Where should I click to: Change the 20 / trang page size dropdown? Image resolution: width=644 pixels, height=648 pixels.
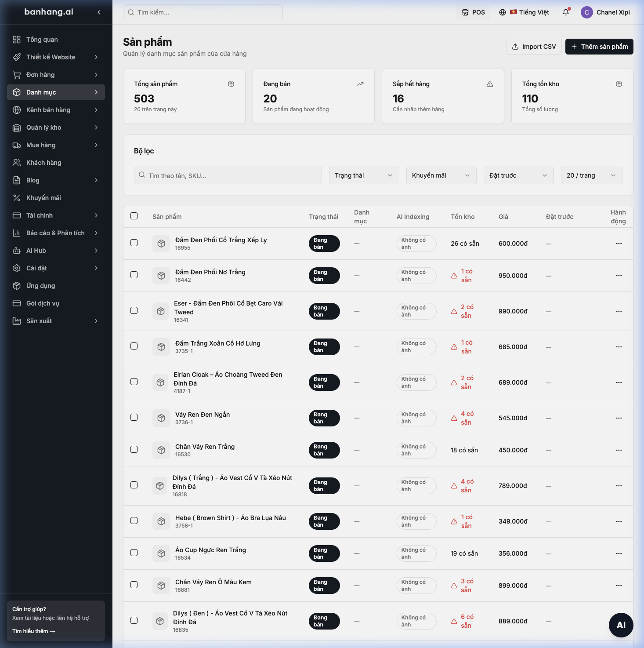591,175
